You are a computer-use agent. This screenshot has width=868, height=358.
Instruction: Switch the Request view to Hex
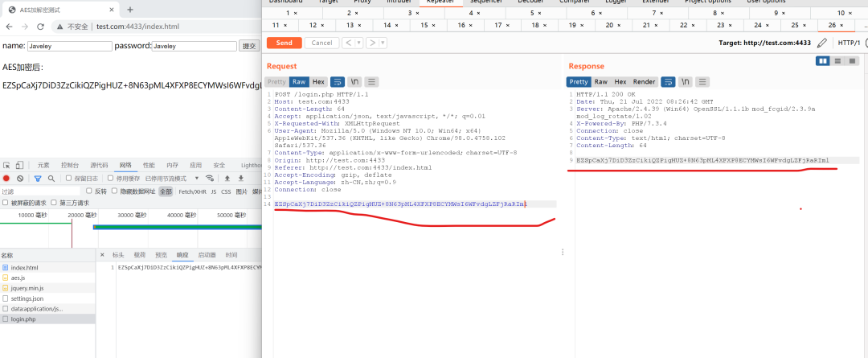pos(318,82)
